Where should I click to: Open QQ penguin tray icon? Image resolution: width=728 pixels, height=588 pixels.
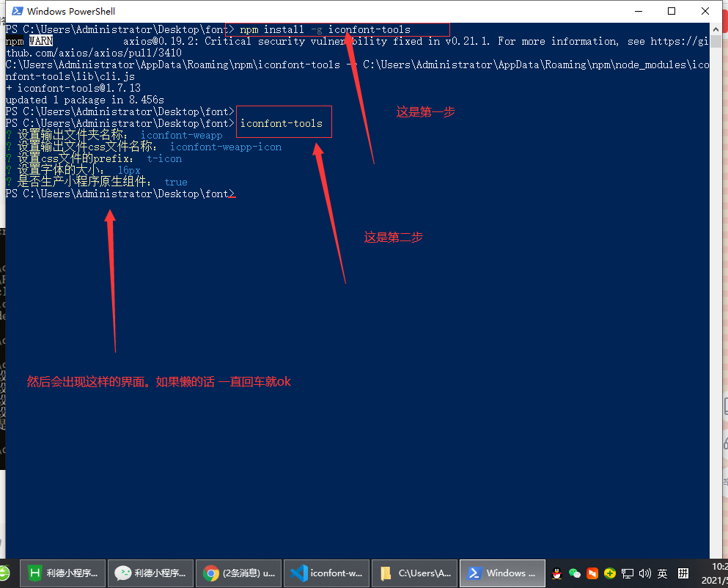556,573
